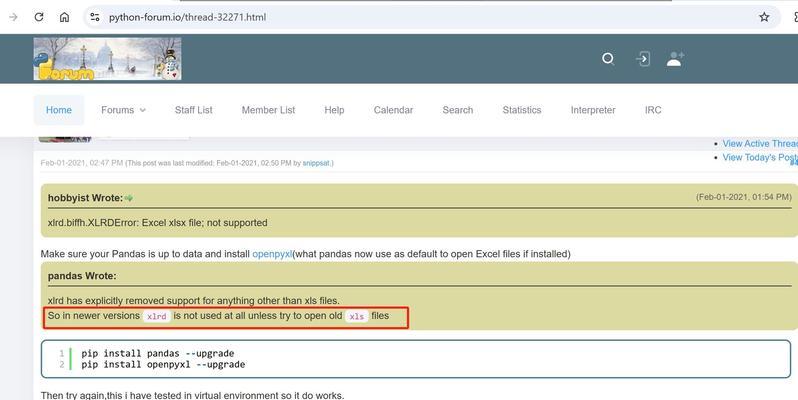
Task: Click the 'pandas Wrote:' quote header
Action: (x=82, y=276)
